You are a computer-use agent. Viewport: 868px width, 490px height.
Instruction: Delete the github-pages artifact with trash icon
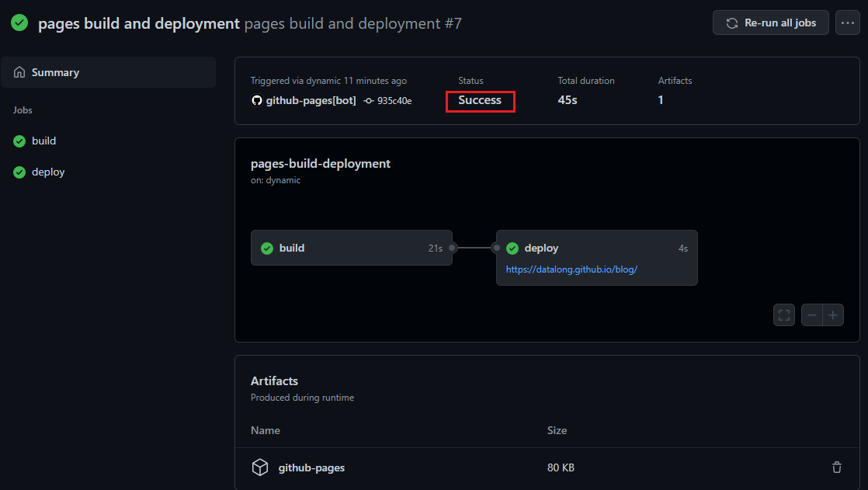pyautogui.click(x=836, y=467)
